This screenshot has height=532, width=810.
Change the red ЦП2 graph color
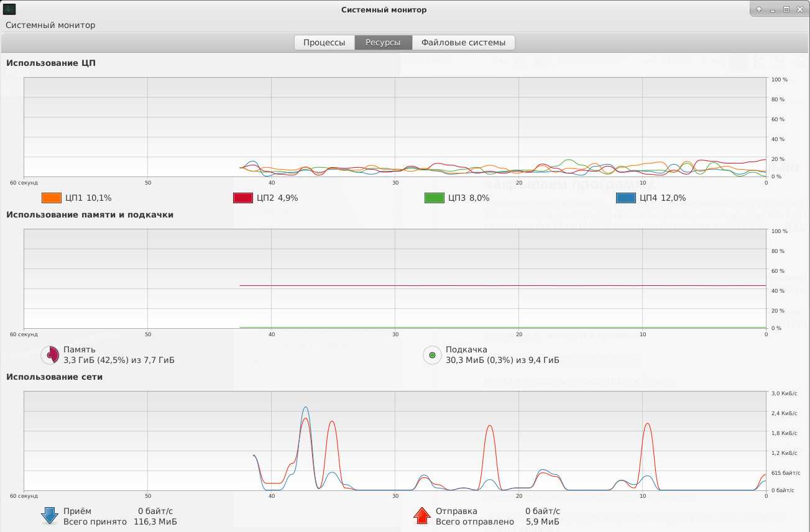[242, 198]
